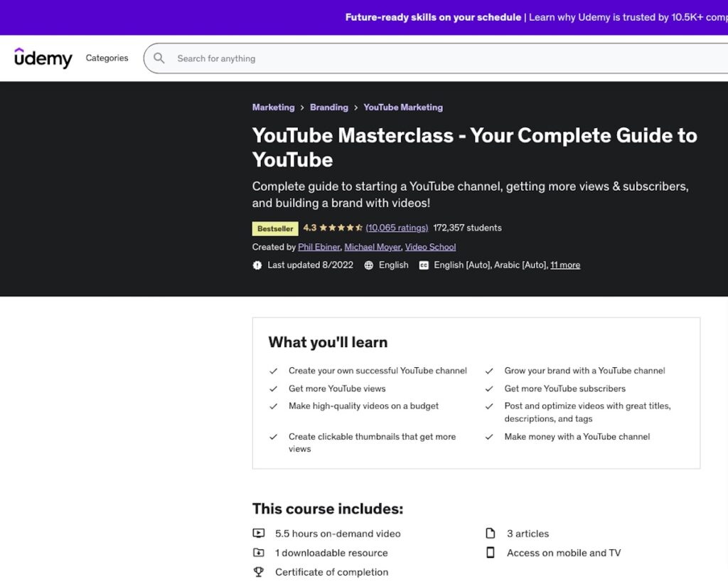Open the 10,065 ratings link
The width and height of the screenshot is (728, 587).
397,228
